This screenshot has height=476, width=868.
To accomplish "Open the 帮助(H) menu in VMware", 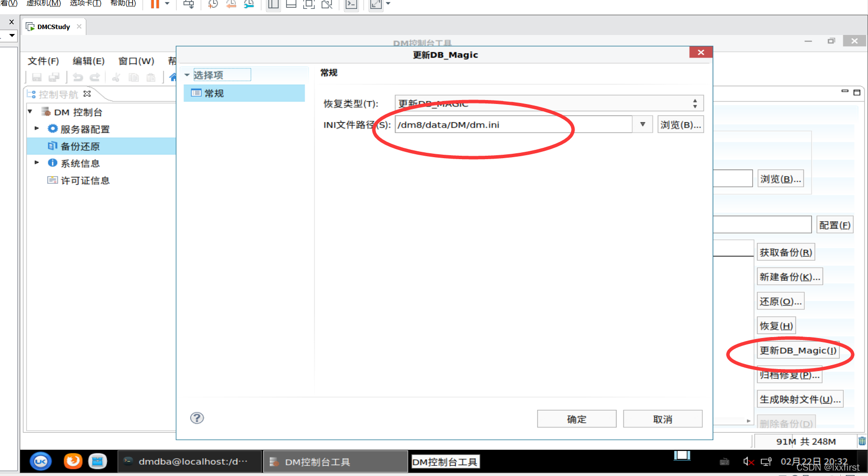I will point(123,3).
